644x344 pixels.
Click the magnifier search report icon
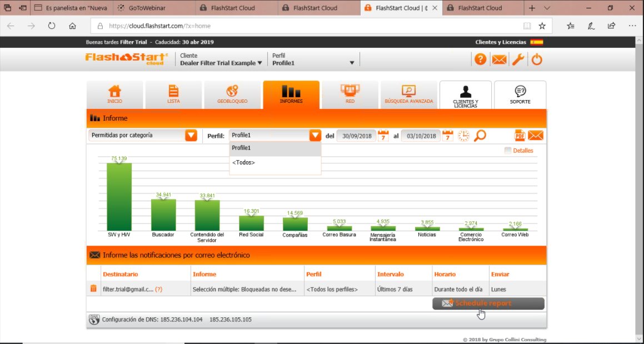tap(480, 136)
